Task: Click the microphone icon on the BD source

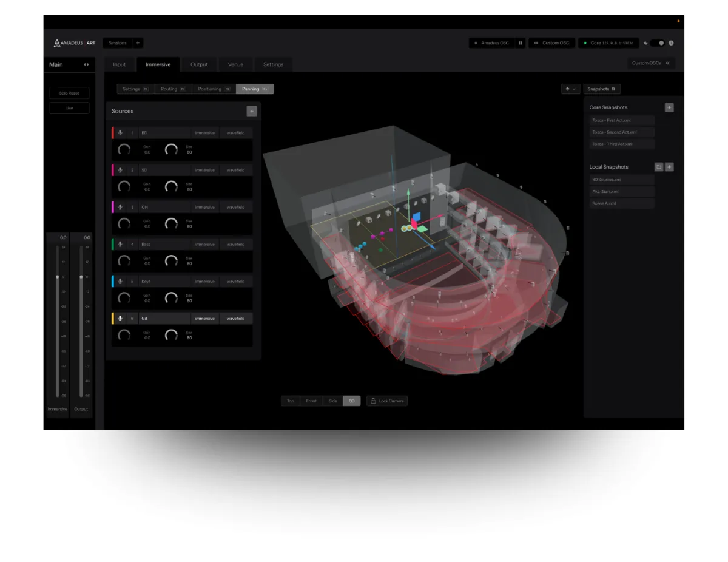Action: click(120, 133)
